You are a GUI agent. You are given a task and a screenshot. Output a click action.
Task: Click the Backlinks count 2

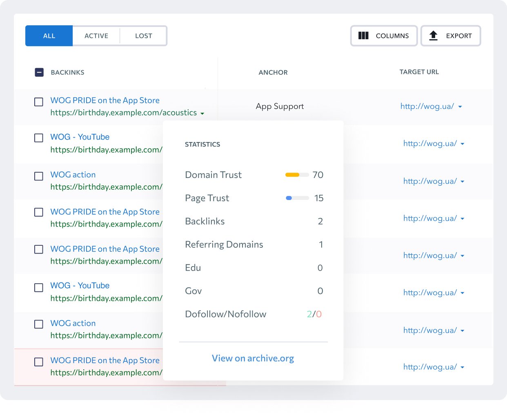coord(320,222)
